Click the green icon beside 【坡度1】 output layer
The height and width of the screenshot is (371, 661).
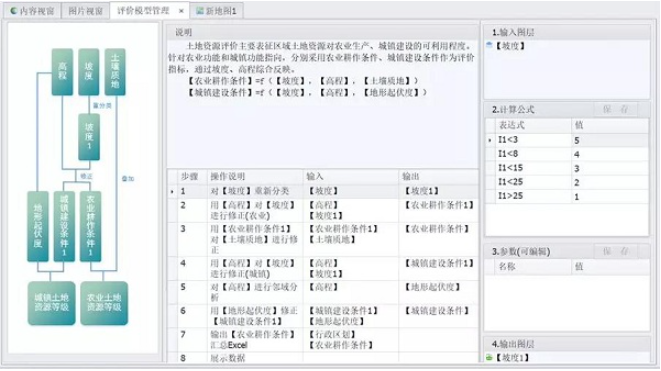coord(489,358)
